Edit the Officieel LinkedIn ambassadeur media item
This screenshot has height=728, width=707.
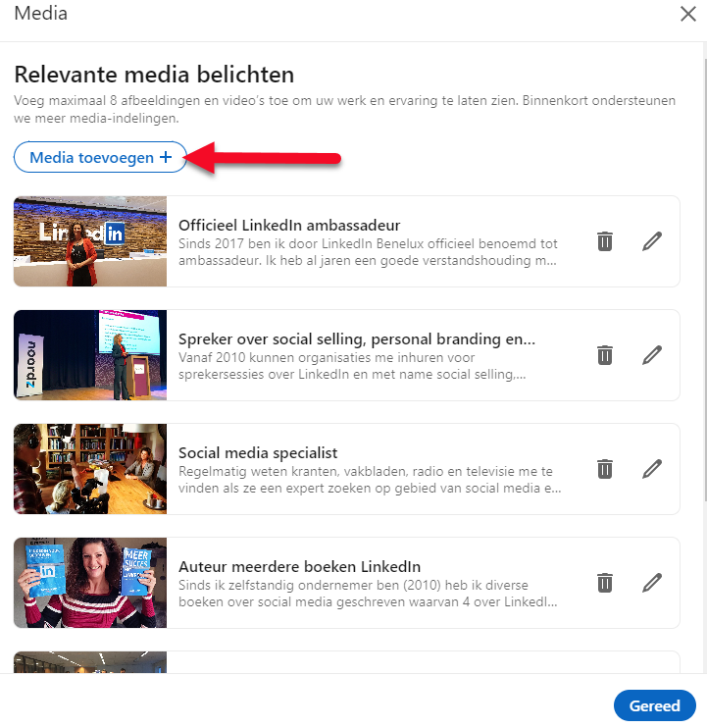tap(652, 241)
